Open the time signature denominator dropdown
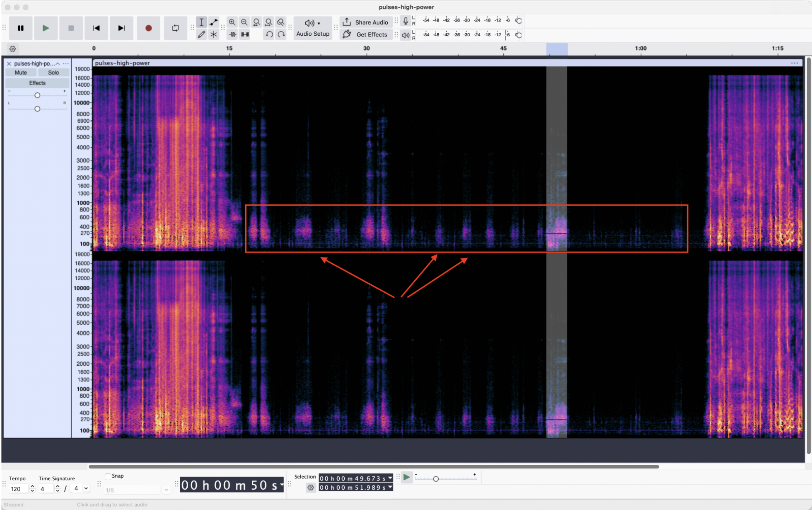Image resolution: width=812 pixels, height=510 pixels. point(86,488)
